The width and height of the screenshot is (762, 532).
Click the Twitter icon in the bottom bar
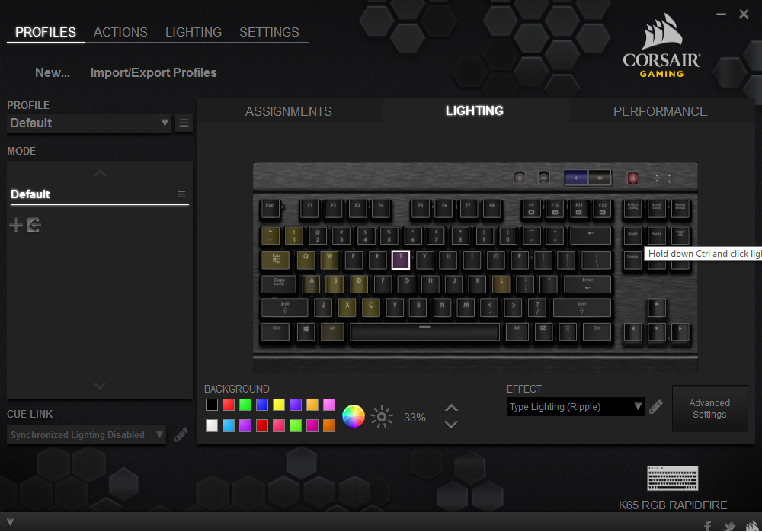pos(729,526)
